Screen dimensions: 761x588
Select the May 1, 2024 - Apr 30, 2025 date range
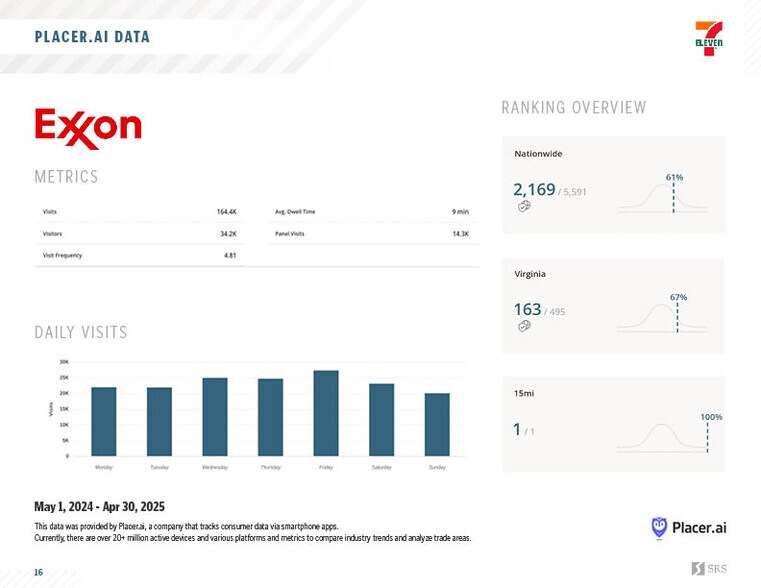point(99,507)
